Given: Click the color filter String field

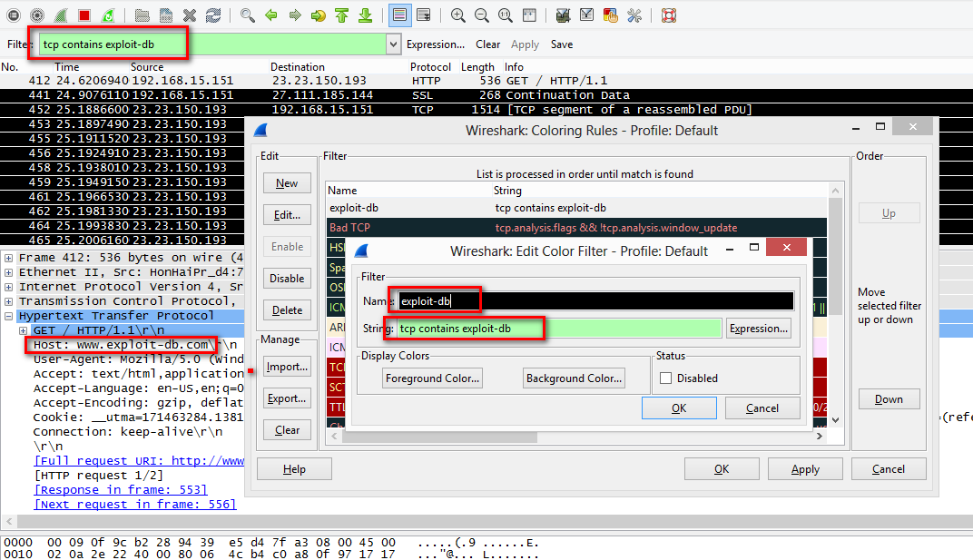Looking at the screenshot, I should [x=558, y=329].
